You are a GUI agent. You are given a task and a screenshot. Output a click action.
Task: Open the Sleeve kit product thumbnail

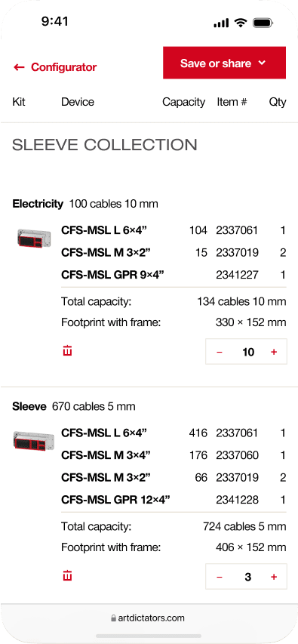tap(34, 441)
